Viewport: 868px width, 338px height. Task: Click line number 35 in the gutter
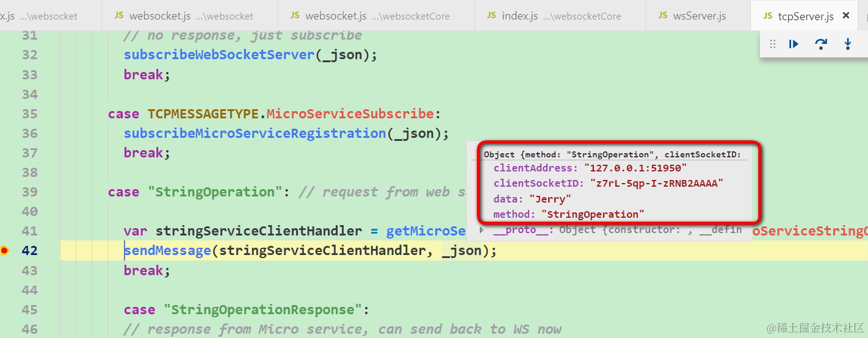(x=29, y=113)
